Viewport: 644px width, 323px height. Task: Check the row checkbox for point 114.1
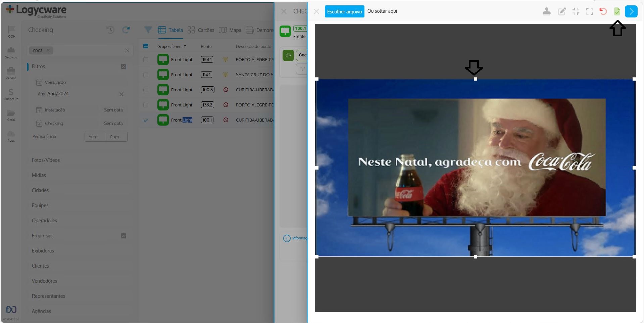point(146,75)
